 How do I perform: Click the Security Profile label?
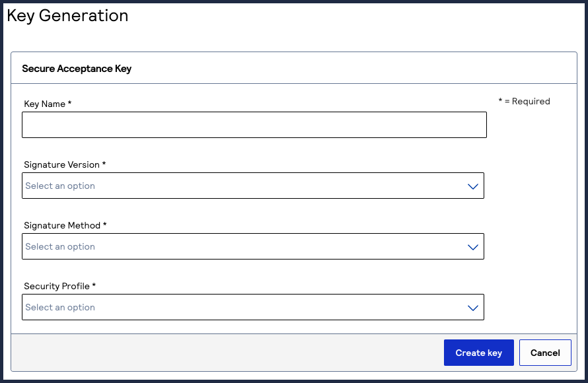59,287
